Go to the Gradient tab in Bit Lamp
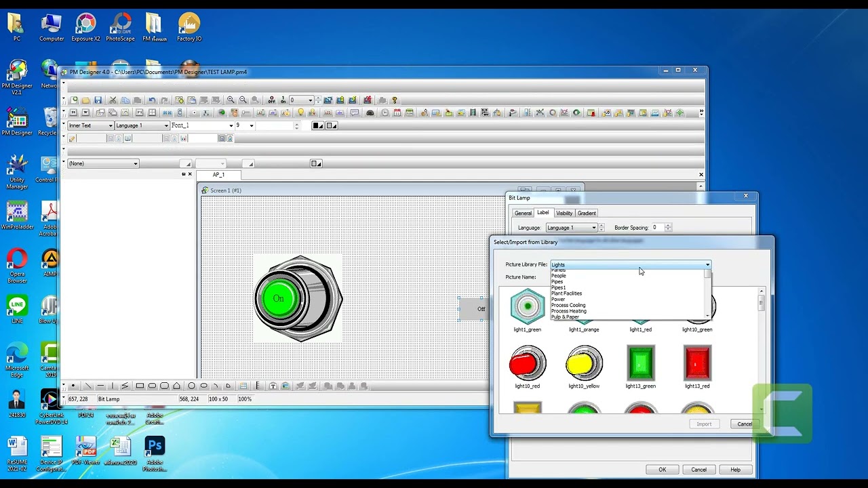Image resolution: width=868 pixels, height=488 pixels. (587, 213)
